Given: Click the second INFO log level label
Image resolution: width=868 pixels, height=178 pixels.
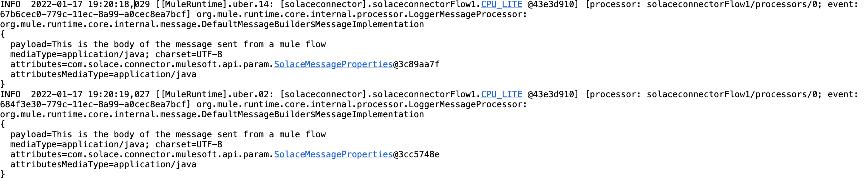Looking at the screenshot, I should coord(10,95).
